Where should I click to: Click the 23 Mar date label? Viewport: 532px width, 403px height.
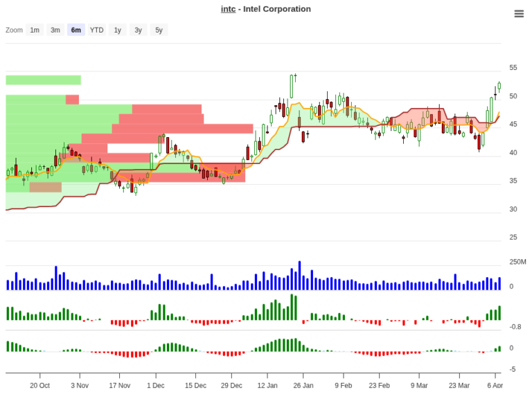[459, 386]
